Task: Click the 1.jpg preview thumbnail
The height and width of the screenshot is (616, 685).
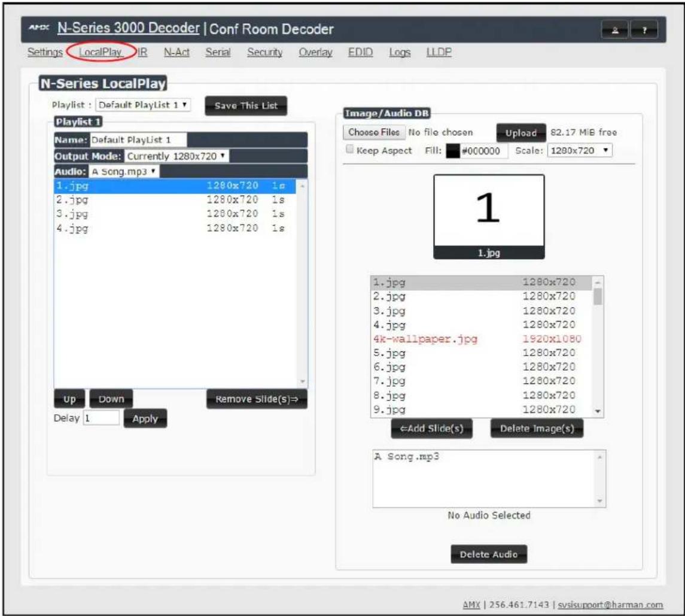Action: 489,217
